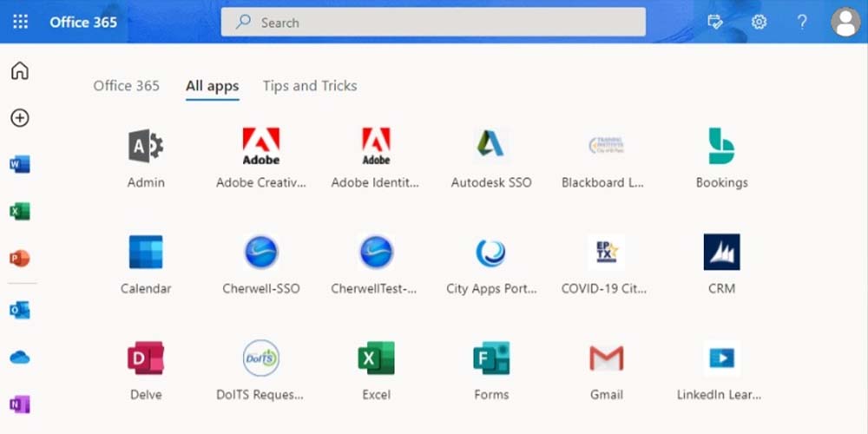Open the Bookings app icon
This screenshot has width=868, height=434.
click(721, 146)
